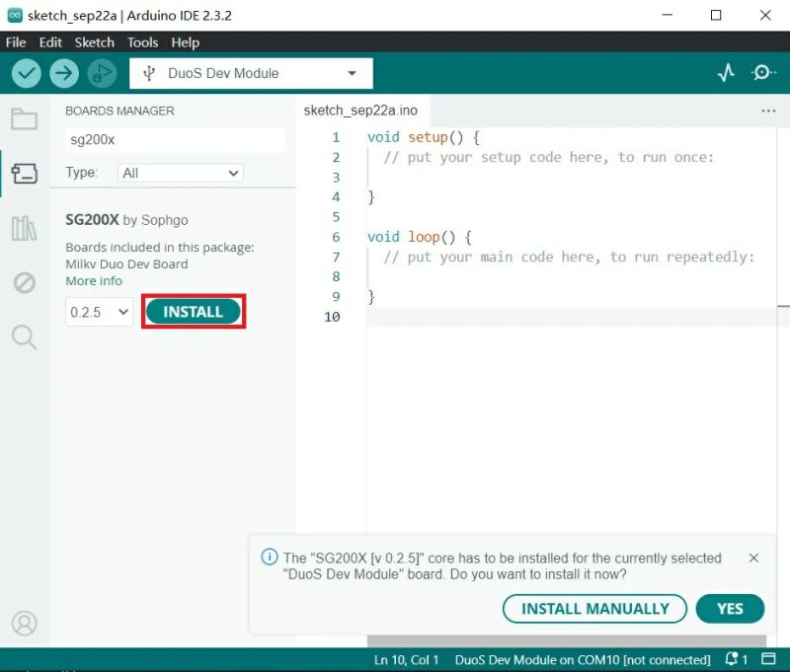
Task: Open the Type filter dropdown showing All
Action: click(180, 173)
